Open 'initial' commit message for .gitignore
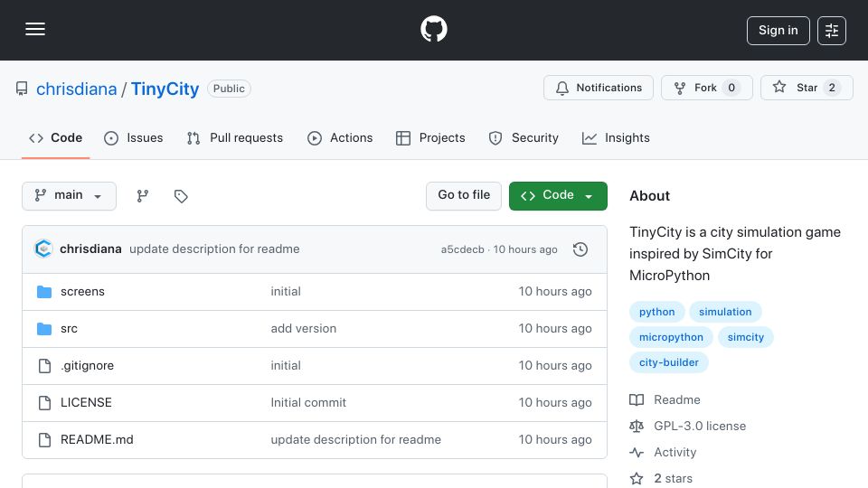The width and height of the screenshot is (868, 488). pos(286,366)
